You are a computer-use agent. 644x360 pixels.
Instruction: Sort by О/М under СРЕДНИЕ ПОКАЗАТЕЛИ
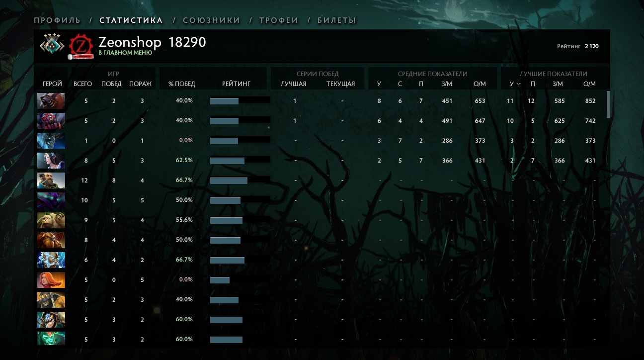pyautogui.click(x=480, y=84)
